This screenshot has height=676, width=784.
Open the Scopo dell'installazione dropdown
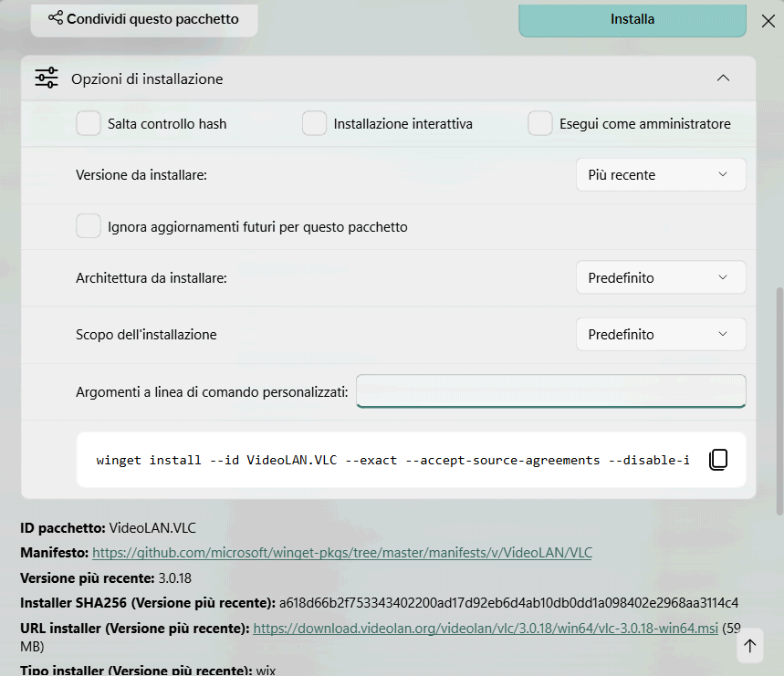point(661,334)
